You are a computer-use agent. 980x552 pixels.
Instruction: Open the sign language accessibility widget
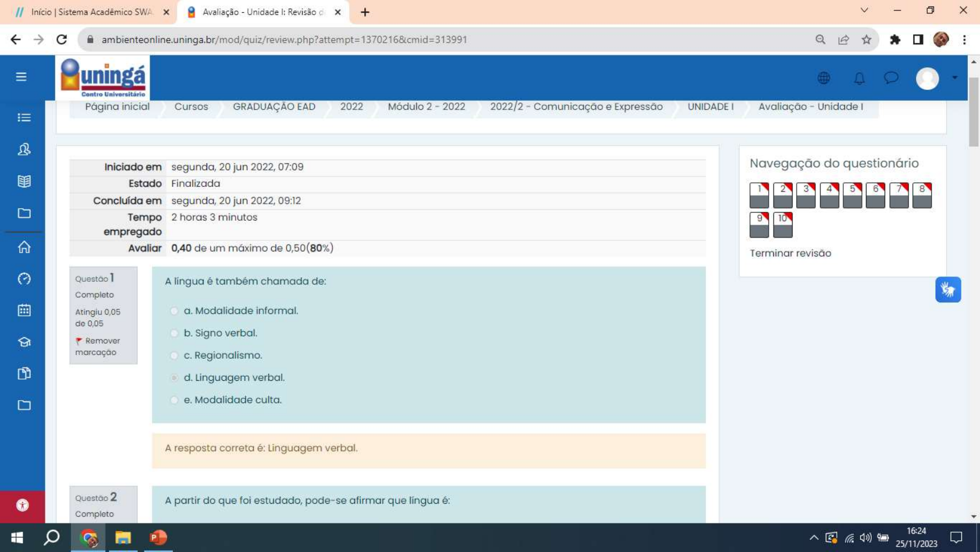(x=947, y=289)
